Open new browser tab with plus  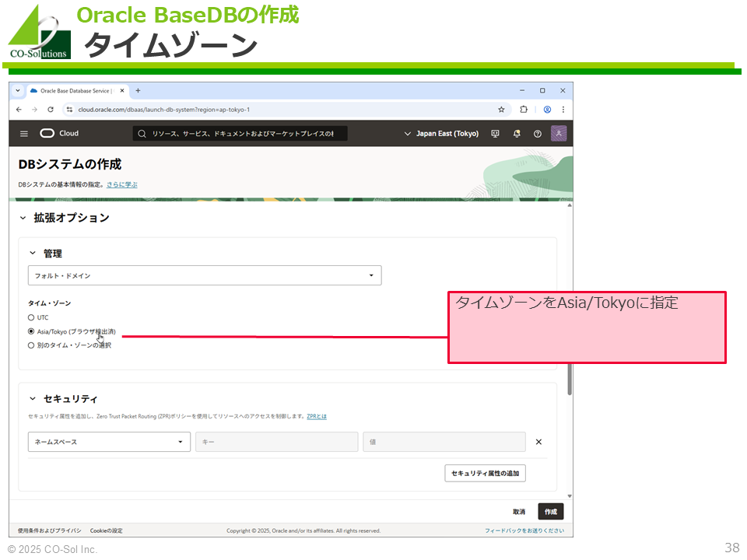[x=139, y=90]
